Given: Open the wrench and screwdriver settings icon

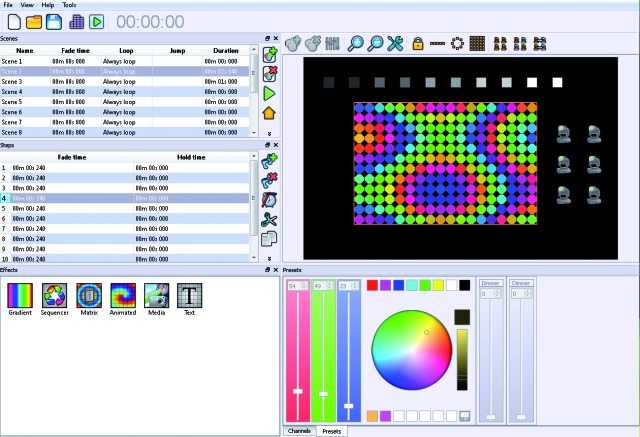Looking at the screenshot, I should 395,43.
